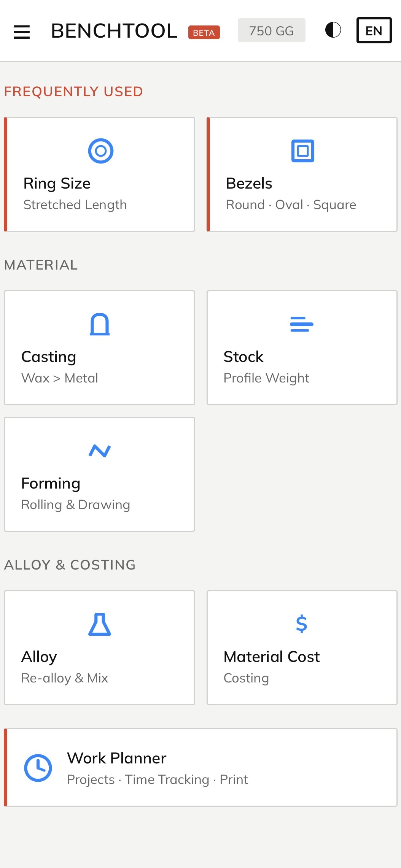The height and width of the screenshot is (868, 401).
Task: Select Stock Profile Weight calculator
Action: 266,378
